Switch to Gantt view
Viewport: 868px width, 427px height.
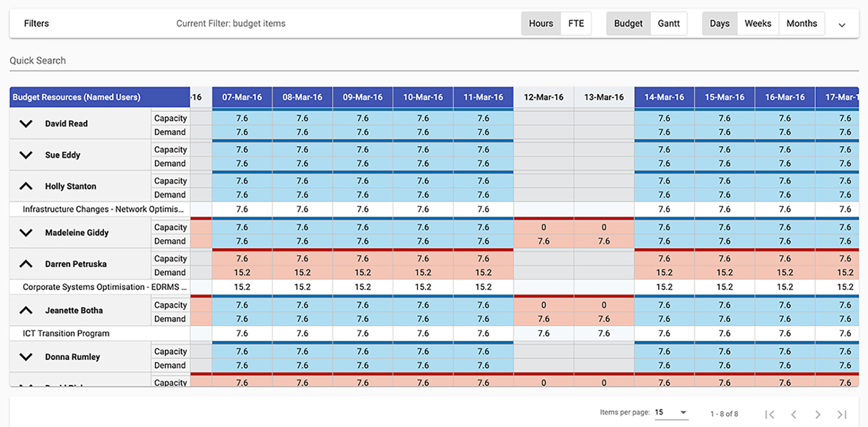tap(668, 23)
